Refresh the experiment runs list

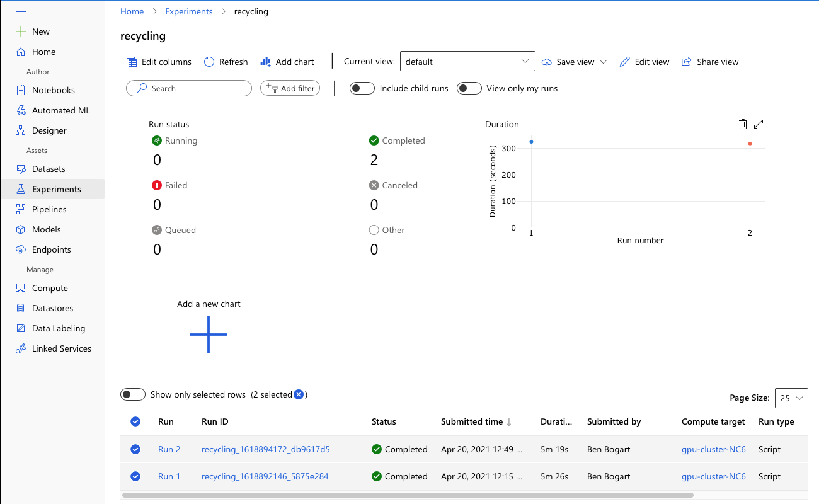coord(225,61)
